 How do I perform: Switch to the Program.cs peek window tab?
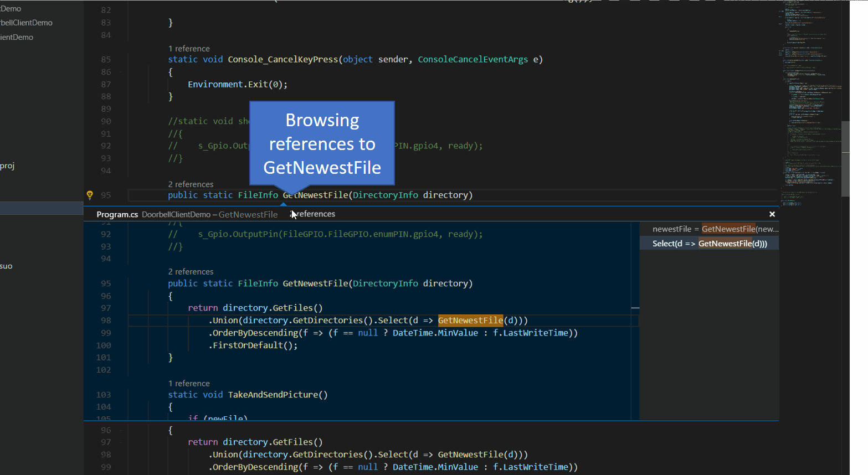[117, 214]
